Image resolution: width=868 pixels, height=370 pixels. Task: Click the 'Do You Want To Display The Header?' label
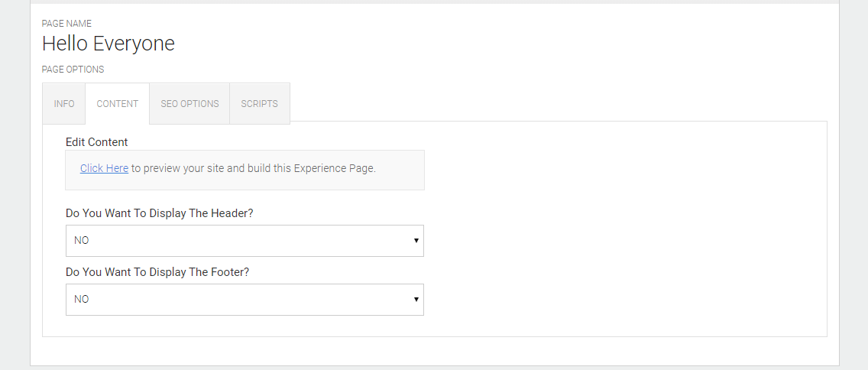pos(159,213)
